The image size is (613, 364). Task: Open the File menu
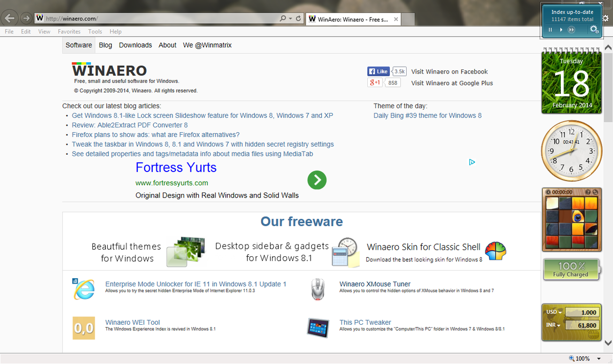[x=9, y=32]
